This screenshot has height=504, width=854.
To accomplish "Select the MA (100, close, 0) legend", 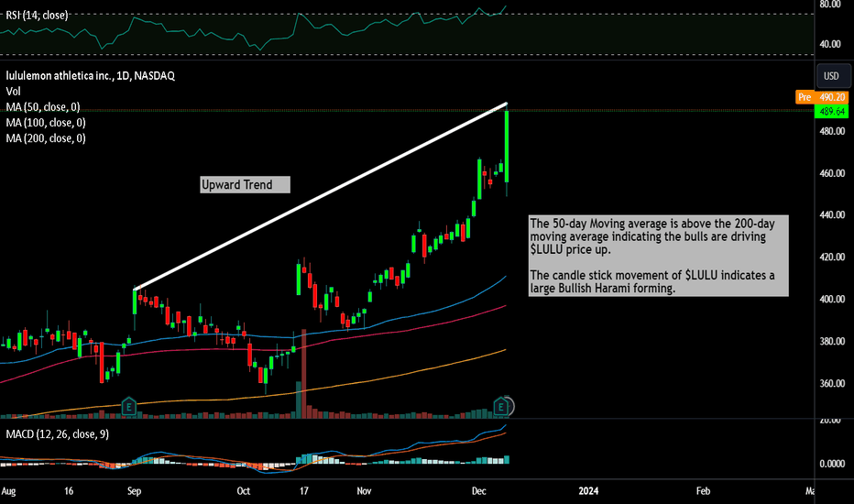I will pos(46,123).
